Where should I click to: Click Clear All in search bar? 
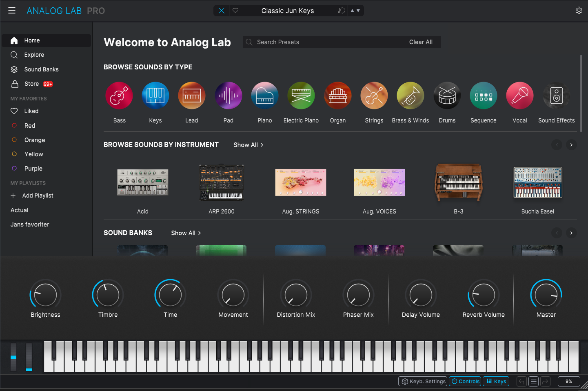(421, 42)
